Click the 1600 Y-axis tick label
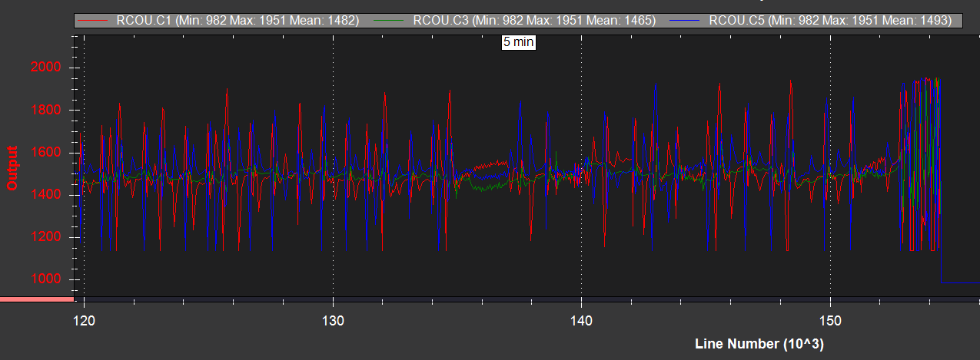 (x=45, y=152)
